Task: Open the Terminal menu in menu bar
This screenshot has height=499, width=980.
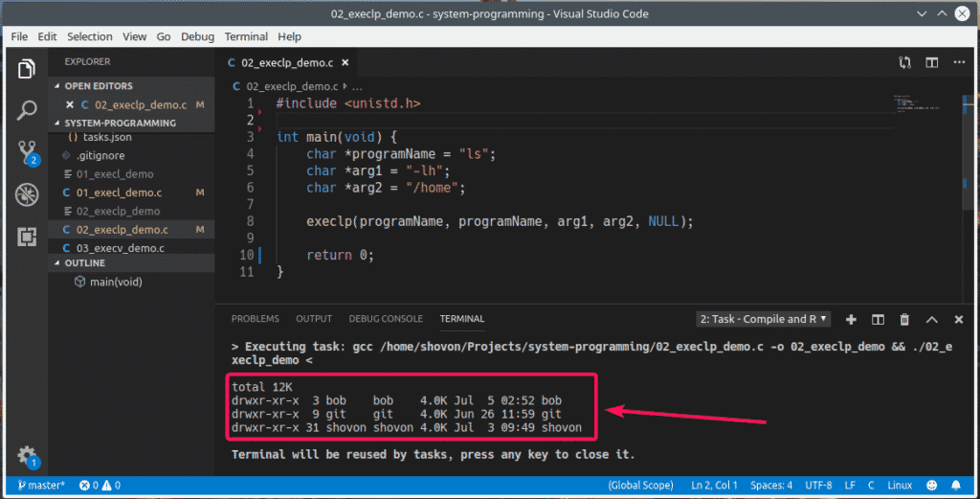Action: [246, 36]
